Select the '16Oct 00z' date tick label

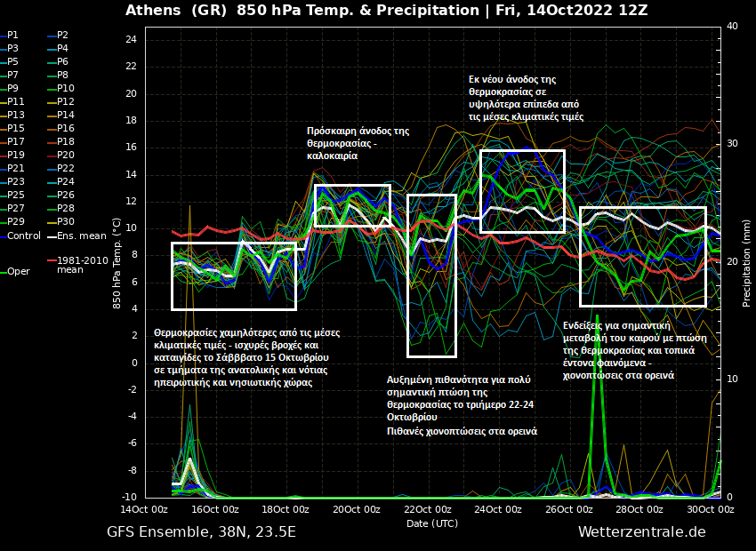coord(215,509)
